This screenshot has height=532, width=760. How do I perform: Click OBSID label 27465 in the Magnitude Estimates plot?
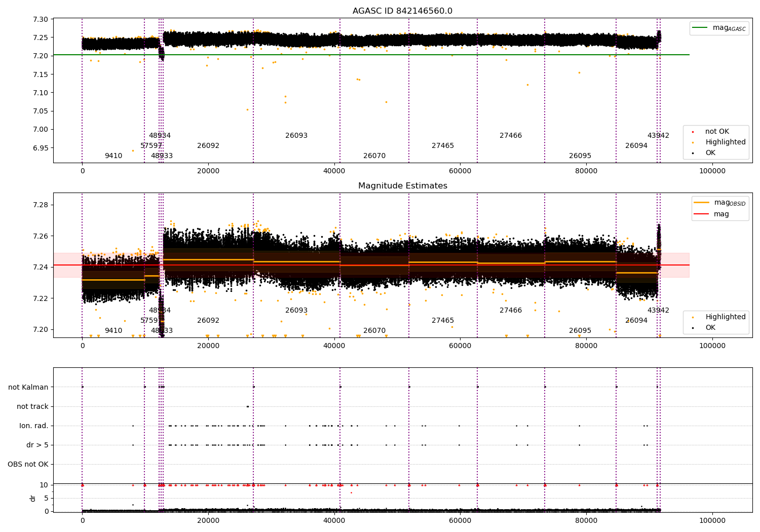443,321
